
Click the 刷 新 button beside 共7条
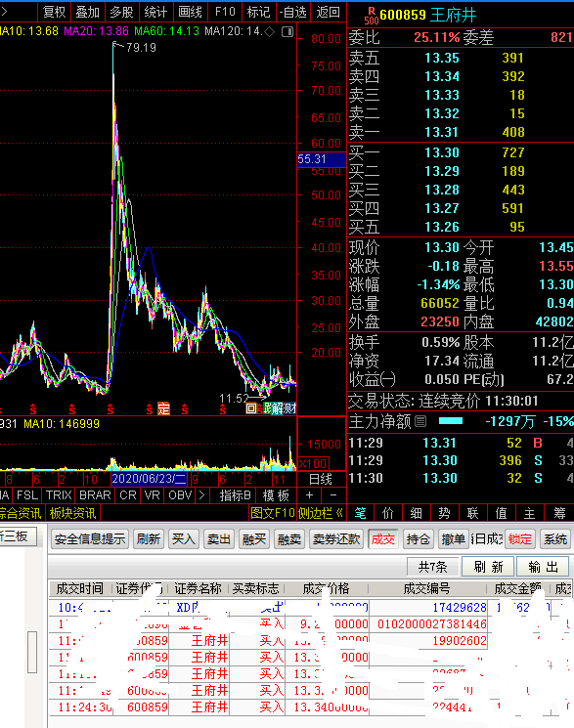point(488,567)
